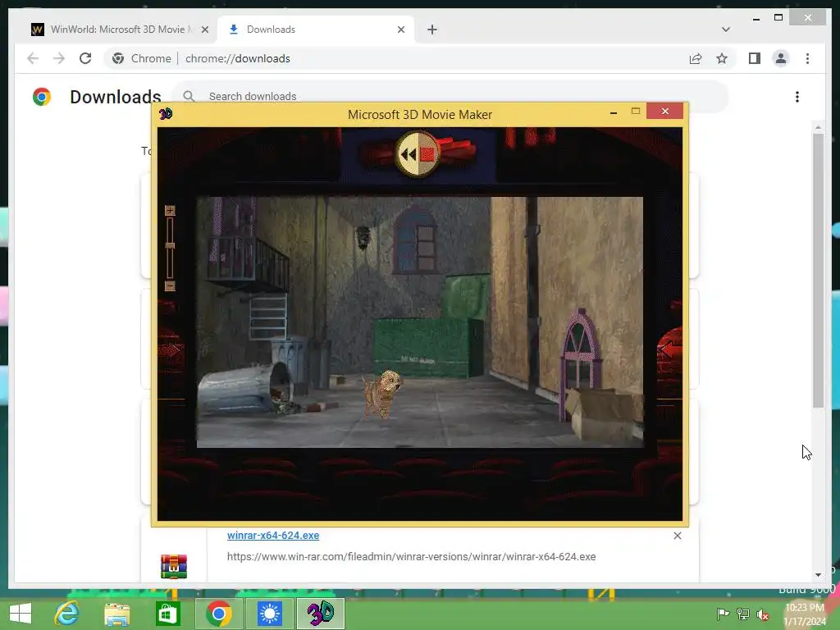The image size is (840, 630).
Task: Click the muted volume icon in the tray
Action: (x=763, y=614)
